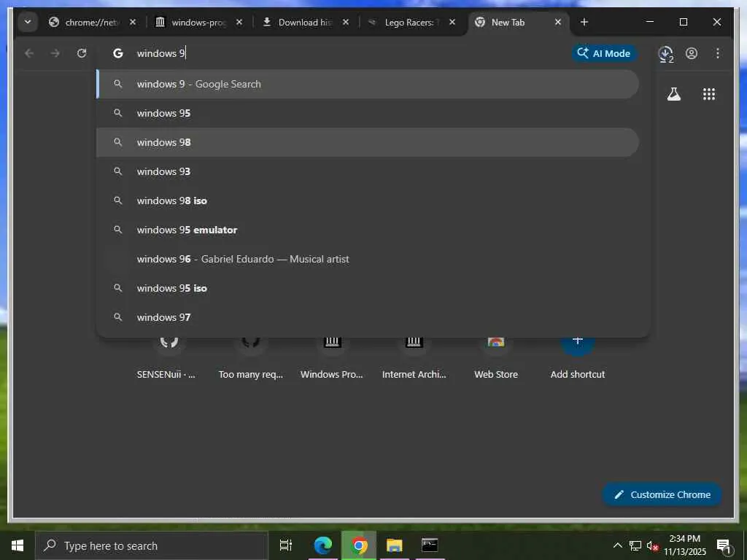747x560 pixels.
Task: Choose 'windows 96 - Gabriel Eduardo' suggestion
Action: pos(368,259)
